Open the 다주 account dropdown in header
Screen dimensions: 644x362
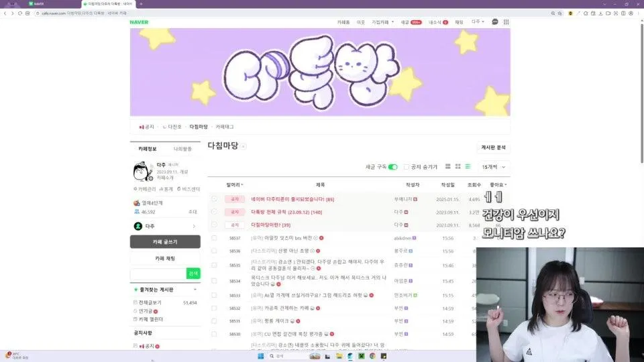[478, 21]
